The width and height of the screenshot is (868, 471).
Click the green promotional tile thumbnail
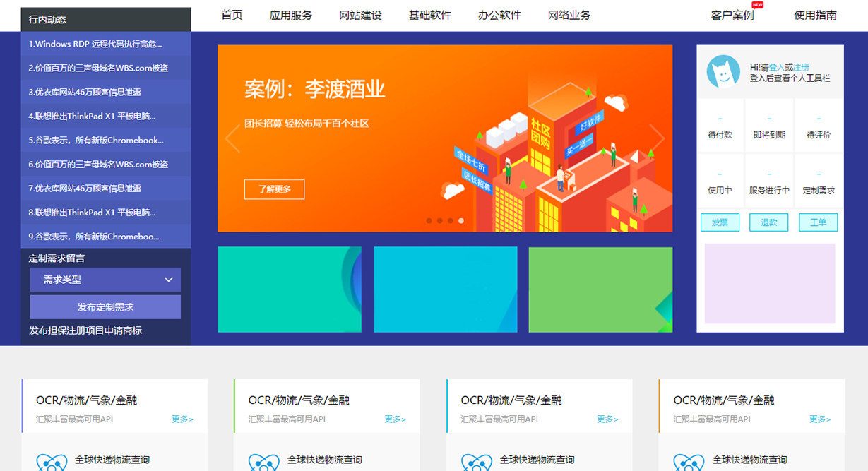[600, 289]
